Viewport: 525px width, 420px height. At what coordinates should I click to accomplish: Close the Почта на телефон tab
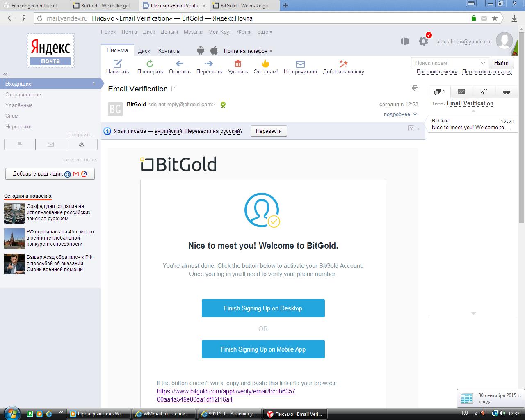[271, 51]
